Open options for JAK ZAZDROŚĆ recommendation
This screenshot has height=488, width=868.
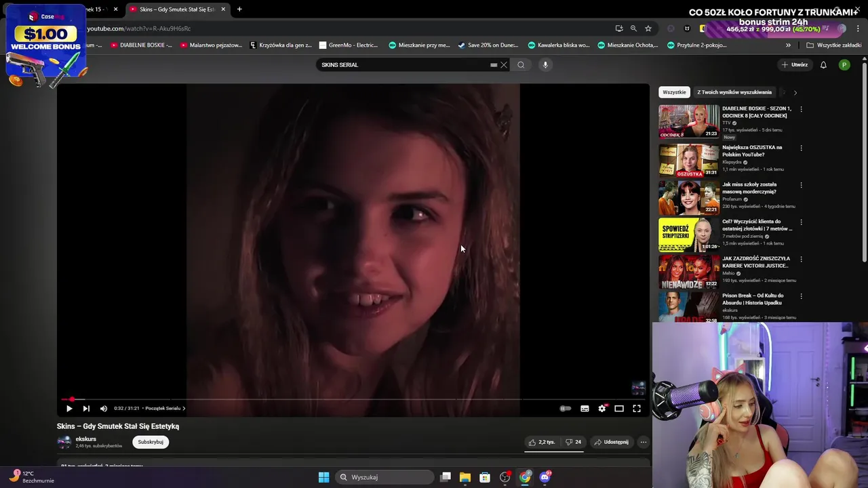tap(801, 259)
